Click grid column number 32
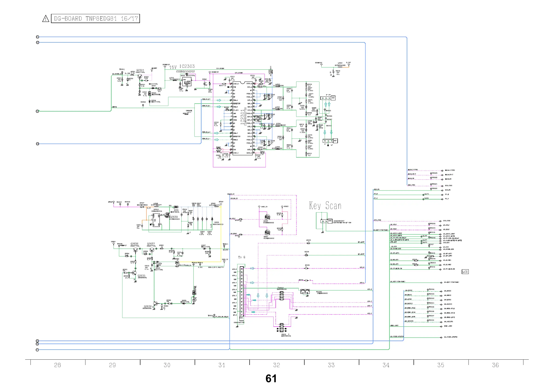 click(x=276, y=365)
